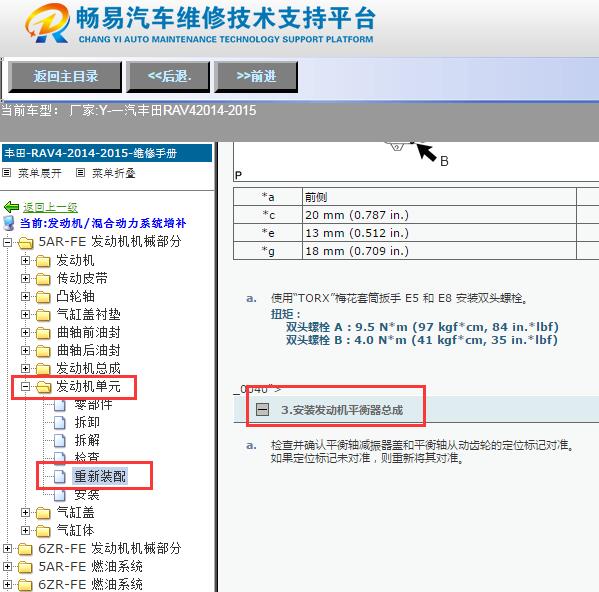Viewport: 599px width, 592px height.
Task: Click table cell 前侧
Action: 439,197
